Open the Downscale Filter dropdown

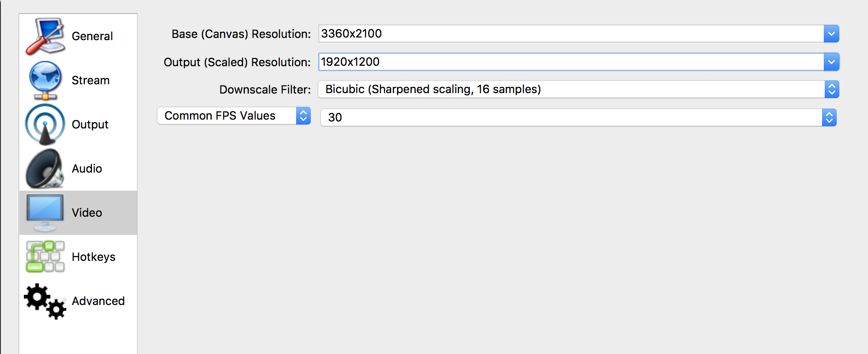pos(579,89)
